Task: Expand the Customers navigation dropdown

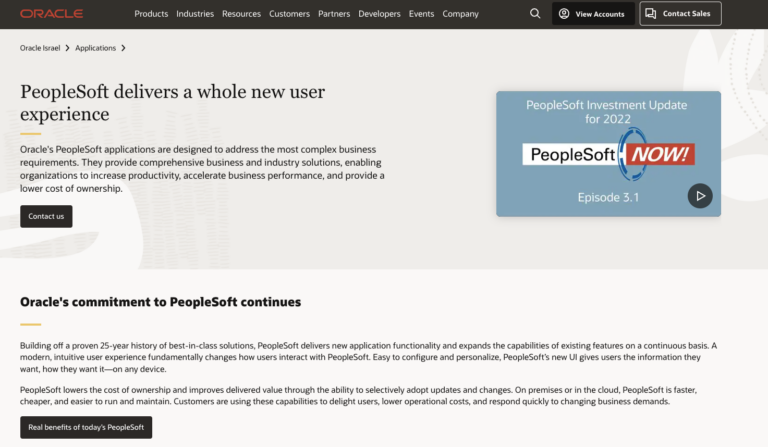Action: pos(290,14)
